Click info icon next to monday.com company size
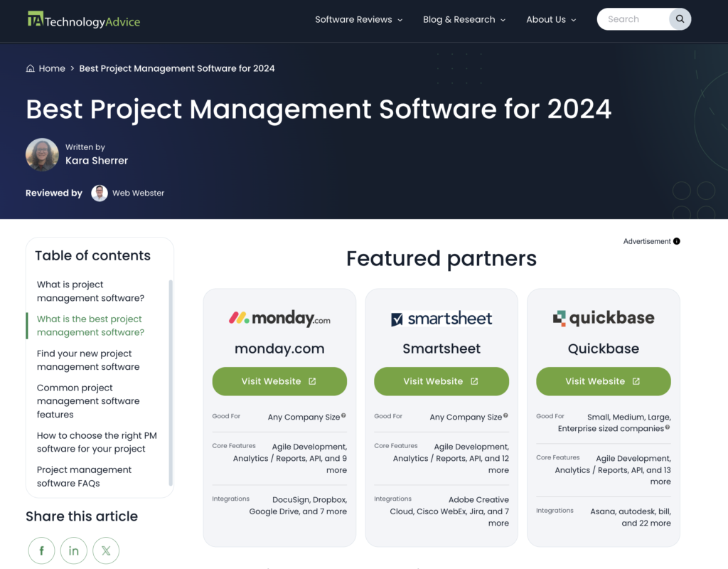 coord(343,415)
